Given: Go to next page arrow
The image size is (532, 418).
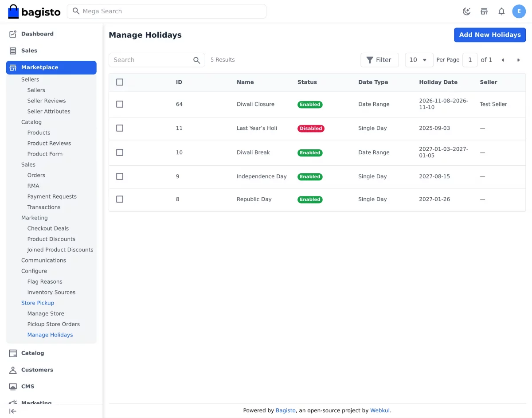Looking at the screenshot, I should [x=518, y=60].
